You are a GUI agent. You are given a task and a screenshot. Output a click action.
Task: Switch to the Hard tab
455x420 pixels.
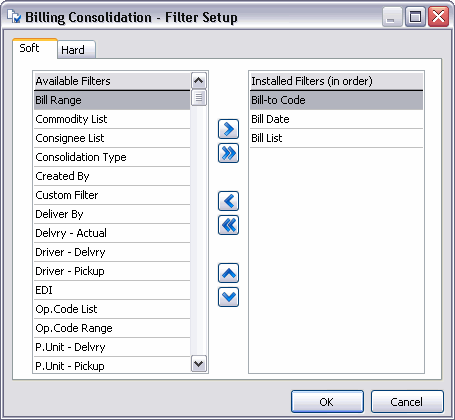coord(76,50)
